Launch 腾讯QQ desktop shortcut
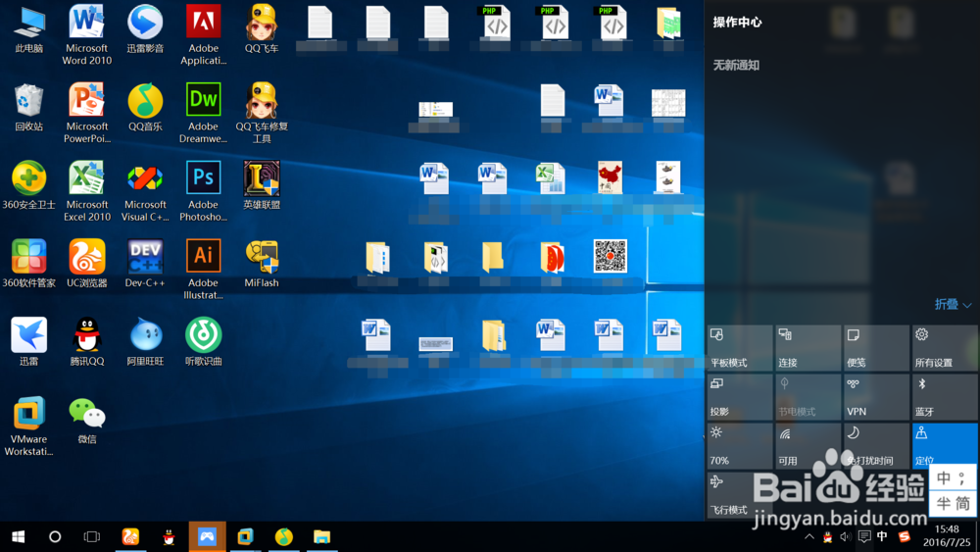 86,342
